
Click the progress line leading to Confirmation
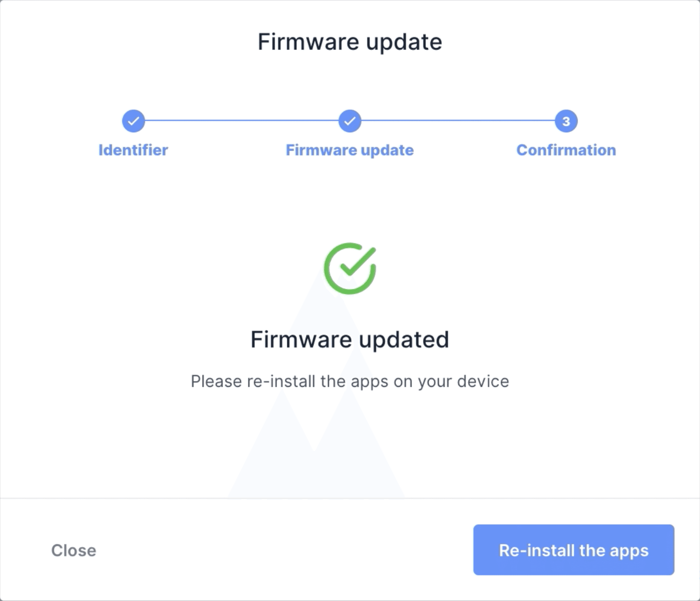pyautogui.click(x=458, y=121)
